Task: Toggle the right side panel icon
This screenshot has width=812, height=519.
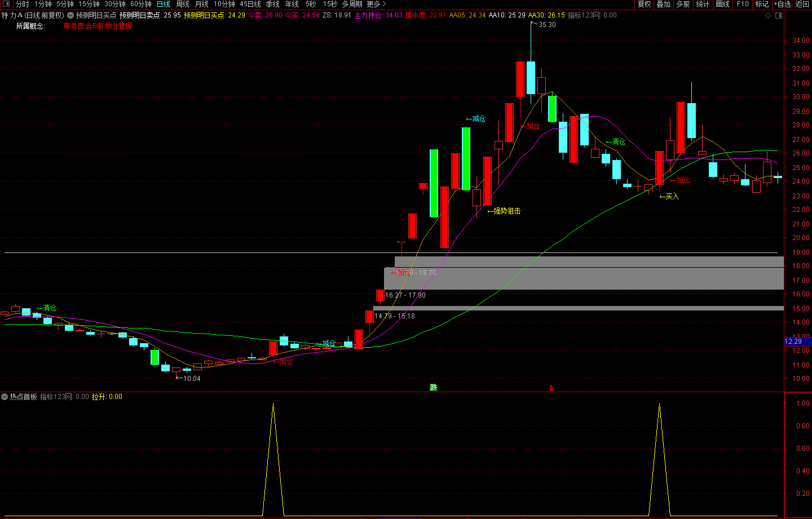Action: pyautogui.click(x=779, y=16)
